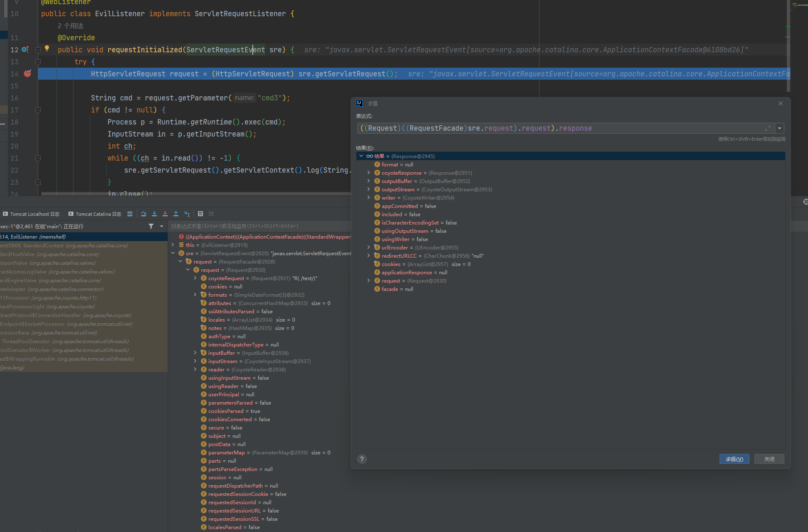Expand the coyoteResponse field node
This screenshot has height=532, width=808.
pyautogui.click(x=369, y=173)
